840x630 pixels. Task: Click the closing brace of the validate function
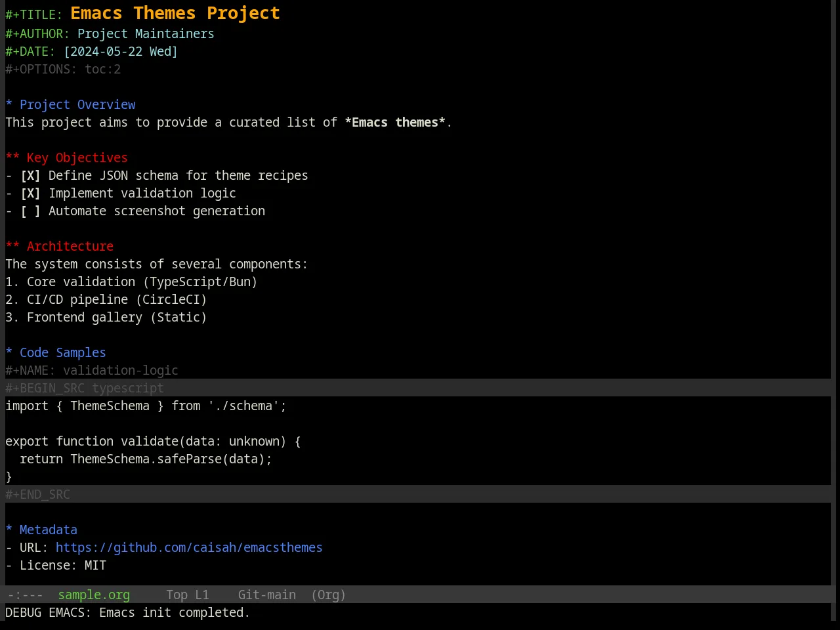coord(9,477)
